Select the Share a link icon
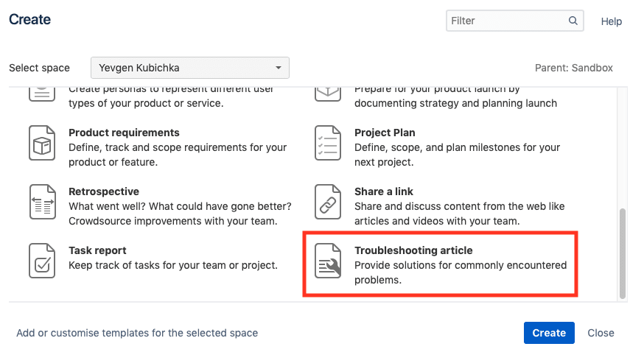Screen dimensions: 644x352 pyautogui.click(x=328, y=202)
